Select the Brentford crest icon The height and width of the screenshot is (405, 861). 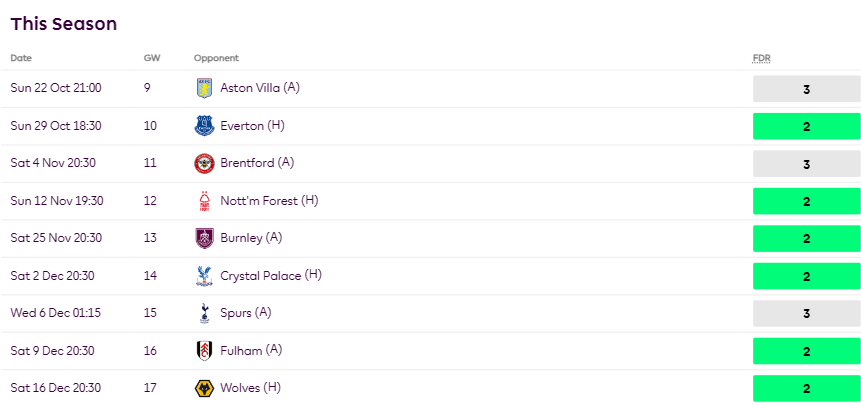tap(204, 163)
